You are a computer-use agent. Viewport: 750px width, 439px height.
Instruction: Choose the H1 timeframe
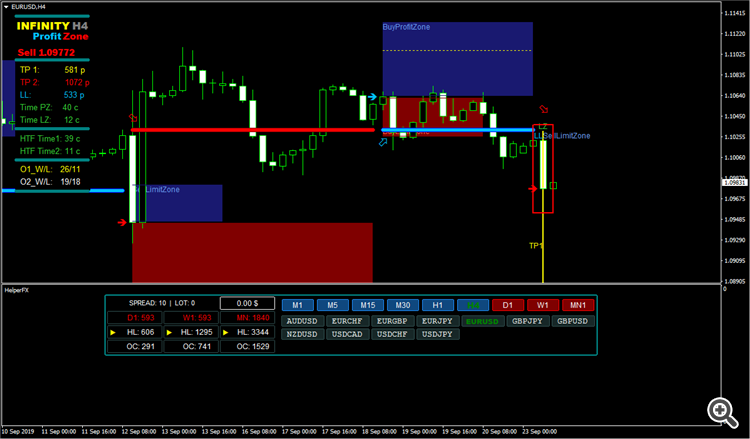(x=438, y=305)
